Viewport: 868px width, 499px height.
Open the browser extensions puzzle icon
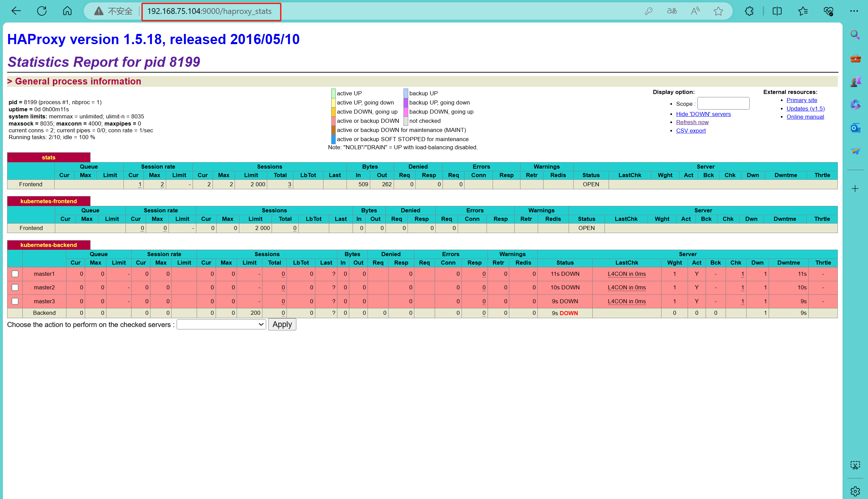[x=749, y=11]
